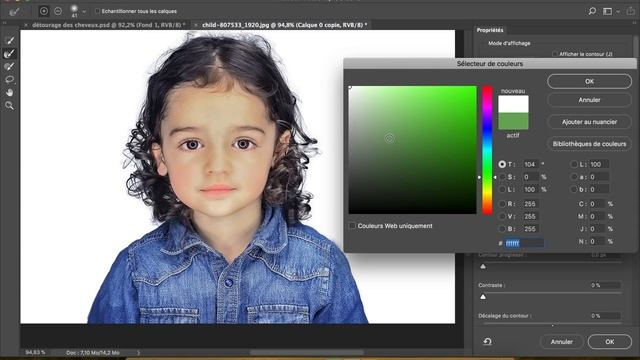Close the child-807533_1920.jpg tab

tap(196, 25)
